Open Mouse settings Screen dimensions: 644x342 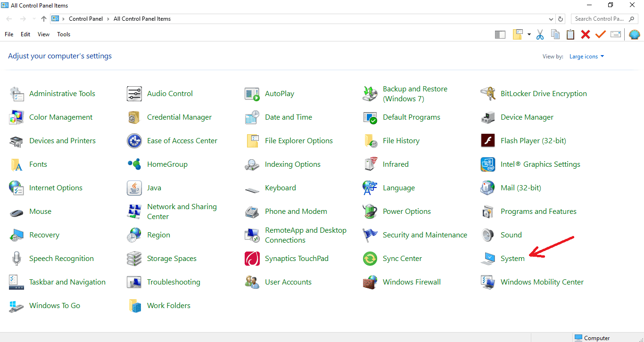click(30, 212)
